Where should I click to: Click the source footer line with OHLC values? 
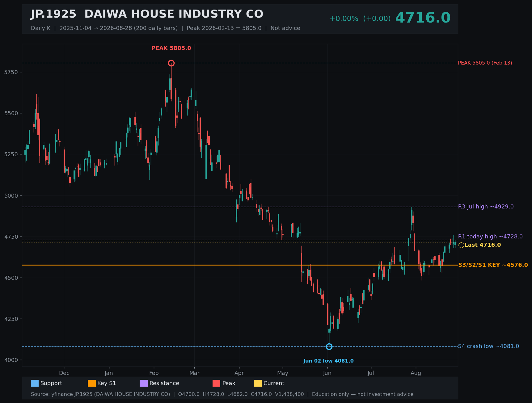(x=222, y=394)
